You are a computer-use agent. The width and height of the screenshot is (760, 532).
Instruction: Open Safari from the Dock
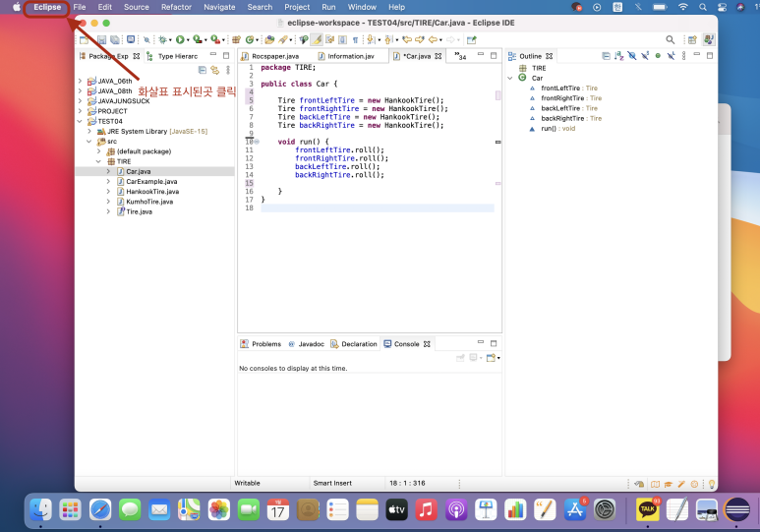(x=100, y=509)
